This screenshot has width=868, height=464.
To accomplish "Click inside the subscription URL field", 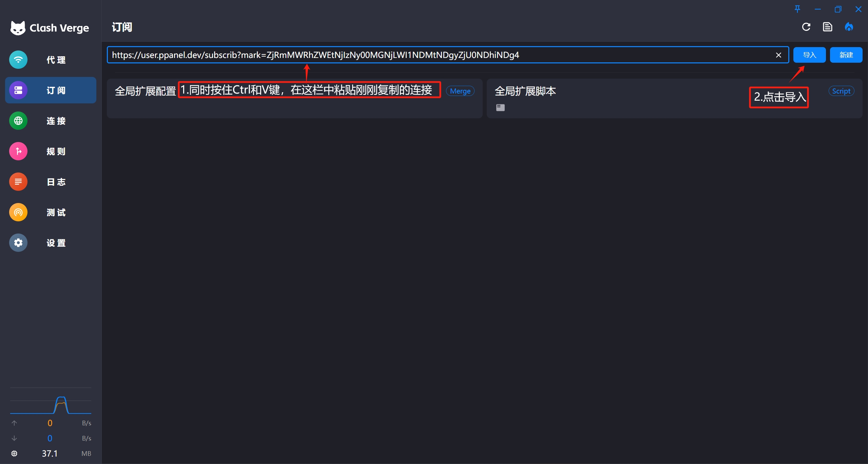I will click(407, 55).
